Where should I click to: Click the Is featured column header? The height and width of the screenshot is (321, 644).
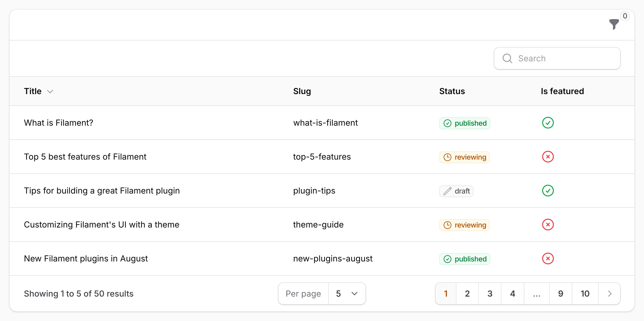point(562,91)
